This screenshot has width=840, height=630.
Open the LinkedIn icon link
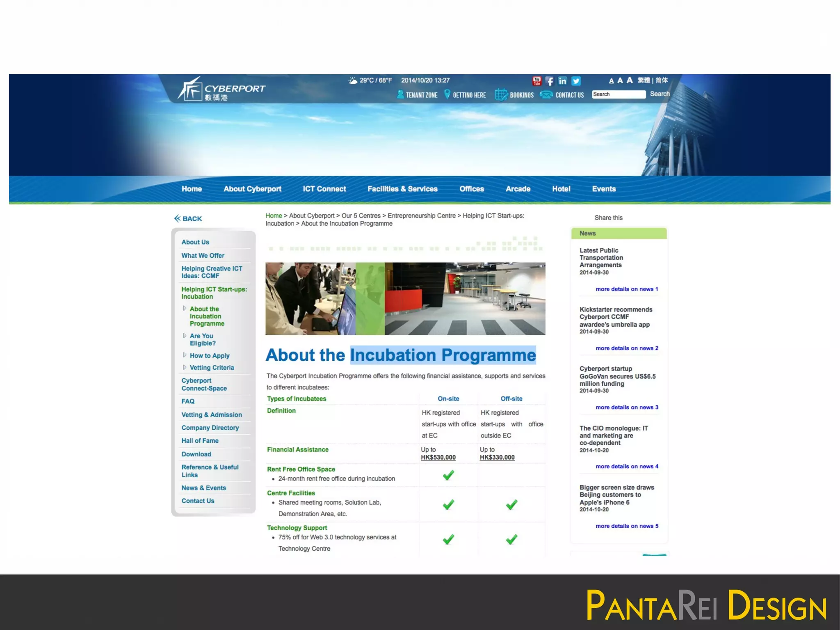pyautogui.click(x=562, y=81)
